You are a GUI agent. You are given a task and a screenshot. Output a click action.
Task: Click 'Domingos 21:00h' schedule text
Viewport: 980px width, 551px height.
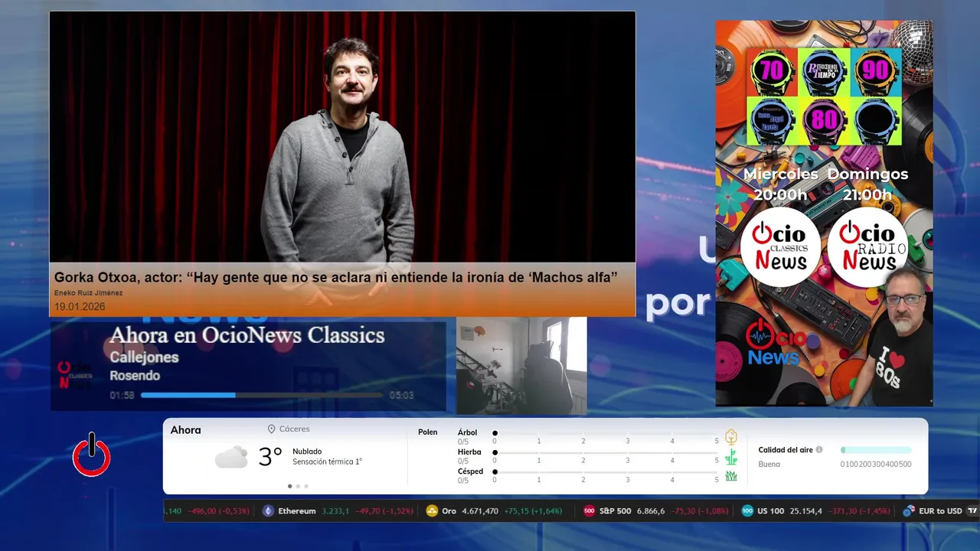867,184
